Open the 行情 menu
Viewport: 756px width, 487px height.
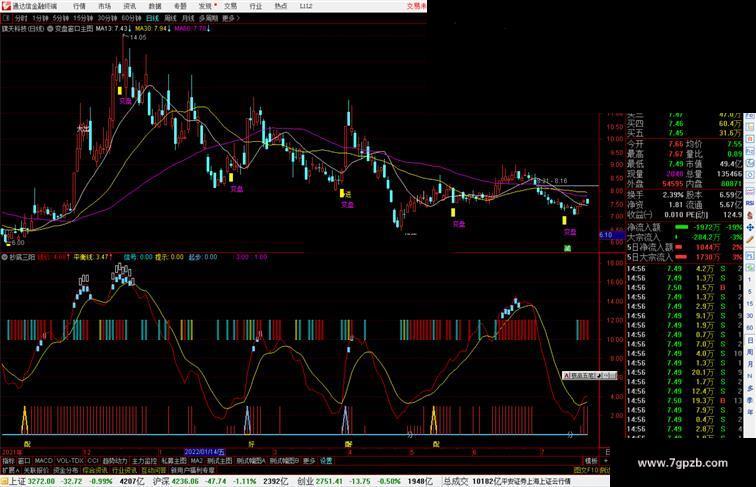click(x=79, y=6)
